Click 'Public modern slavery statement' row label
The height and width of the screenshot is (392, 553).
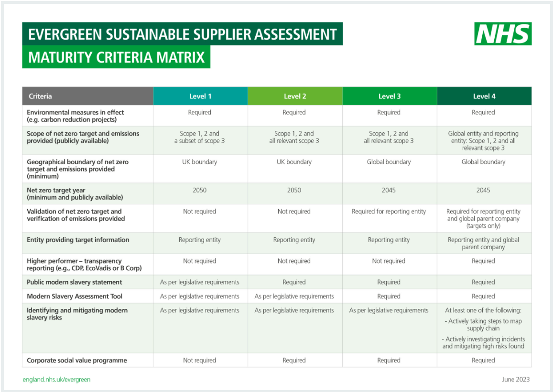click(x=75, y=282)
